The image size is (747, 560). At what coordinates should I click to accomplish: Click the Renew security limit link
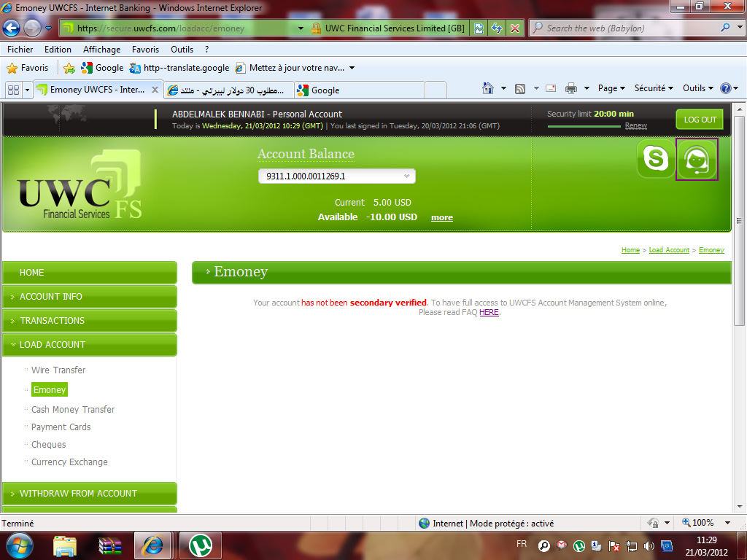(x=636, y=125)
